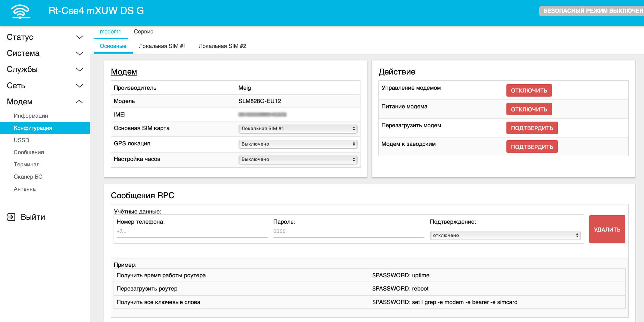Switch to Локальная SIM #2 tab
Screen dimensions: 644x322
222,46
